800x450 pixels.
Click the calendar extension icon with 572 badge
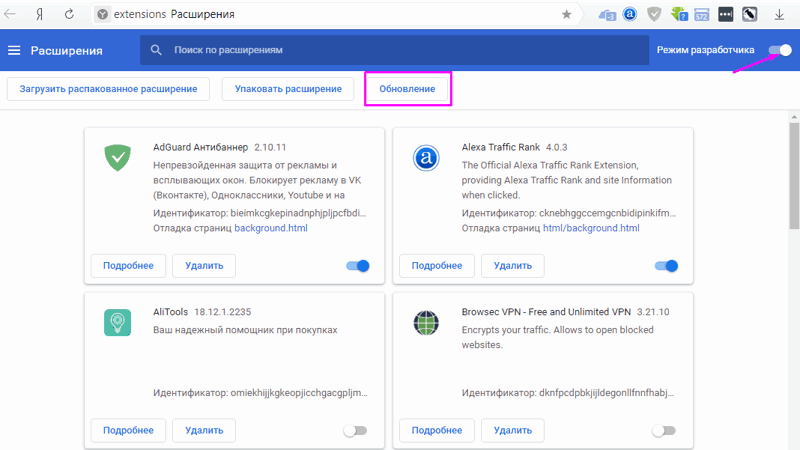702,15
